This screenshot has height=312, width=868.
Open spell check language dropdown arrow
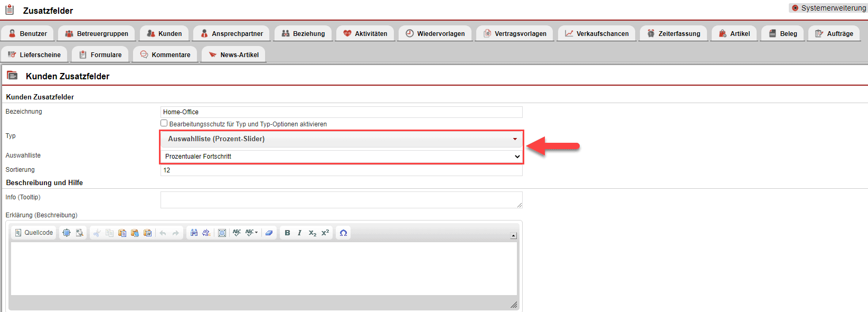point(256,233)
